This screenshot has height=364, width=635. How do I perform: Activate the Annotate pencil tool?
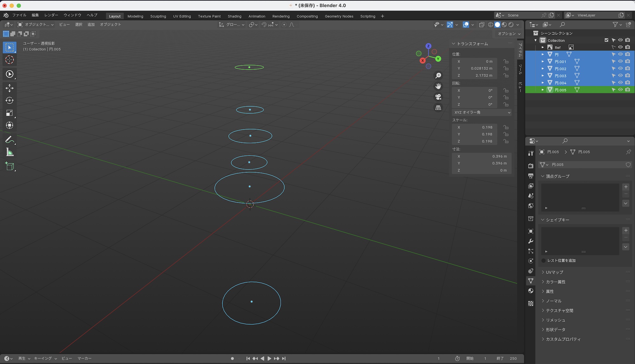pos(10,140)
